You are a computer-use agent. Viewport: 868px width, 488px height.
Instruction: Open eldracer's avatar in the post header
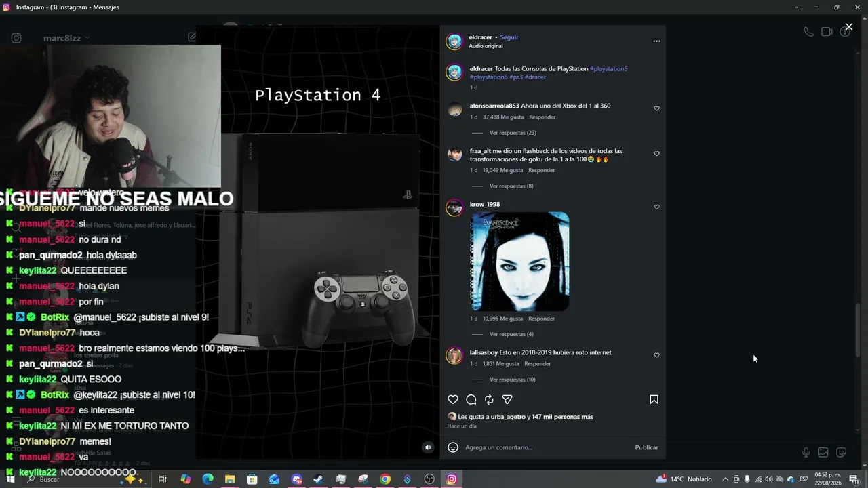pos(454,41)
